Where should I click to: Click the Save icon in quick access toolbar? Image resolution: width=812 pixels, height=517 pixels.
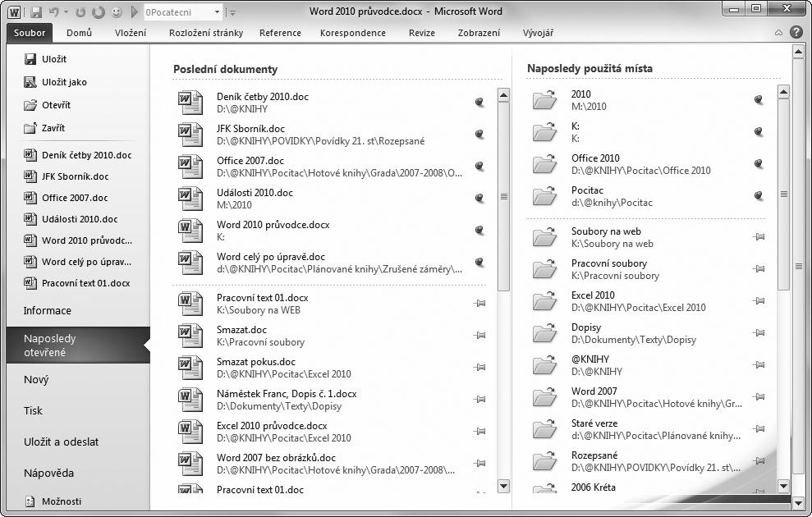click(x=36, y=11)
